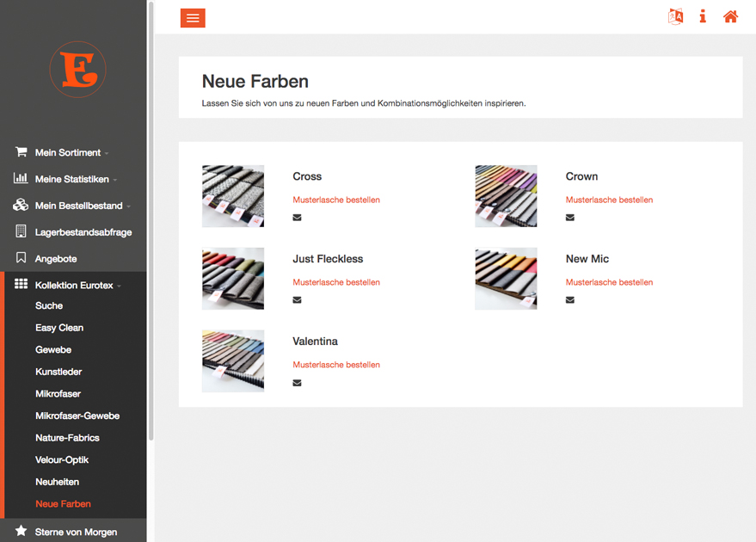Open Lagerbestandsabfrage in the sidebar
756x542 pixels.
click(x=83, y=232)
